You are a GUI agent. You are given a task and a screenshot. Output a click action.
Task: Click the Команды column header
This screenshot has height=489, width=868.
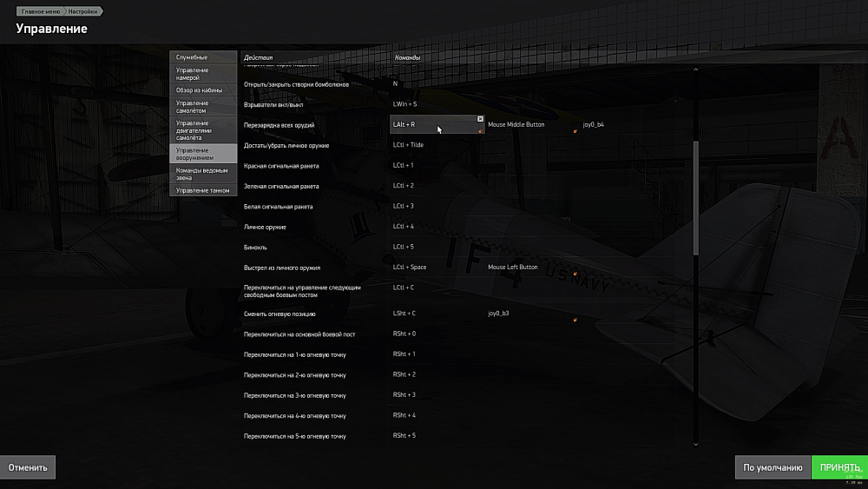pyautogui.click(x=407, y=57)
